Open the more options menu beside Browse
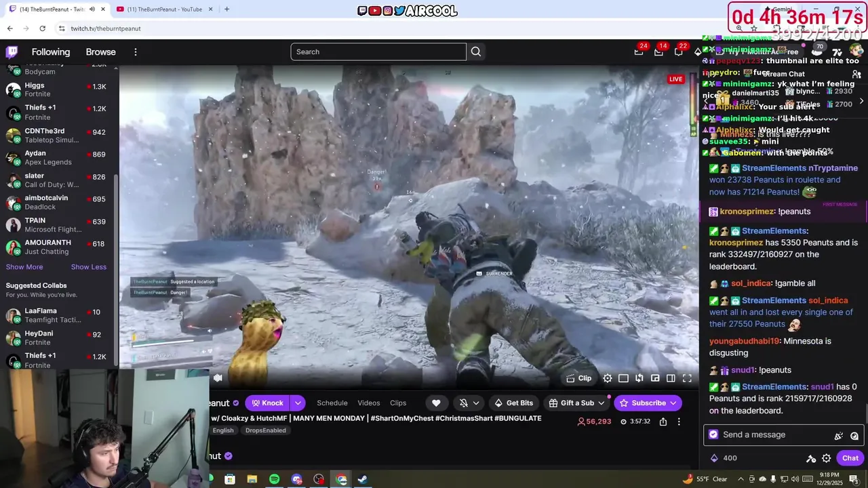 [x=136, y=52]
